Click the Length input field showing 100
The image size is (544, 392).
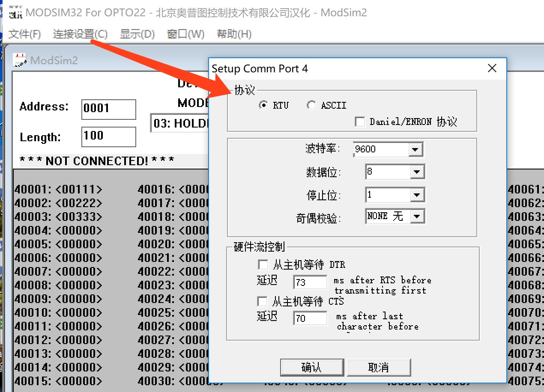point(108,137)
